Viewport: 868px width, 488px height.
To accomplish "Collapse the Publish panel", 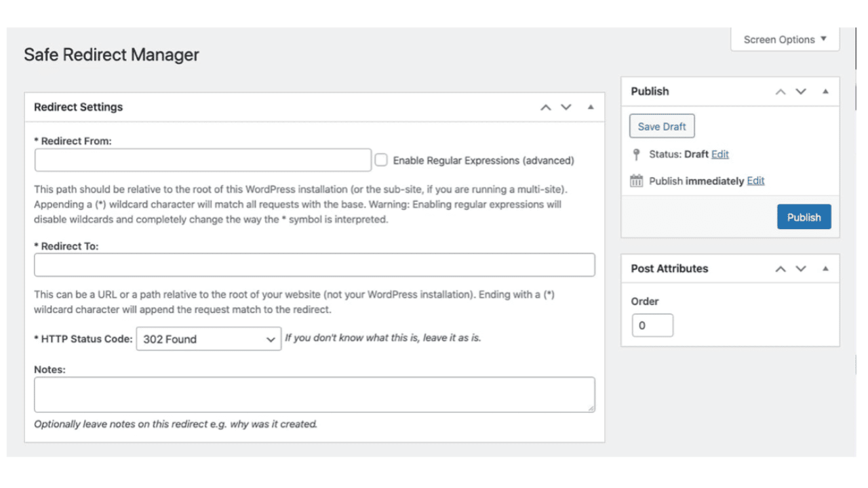I will 825,91.
